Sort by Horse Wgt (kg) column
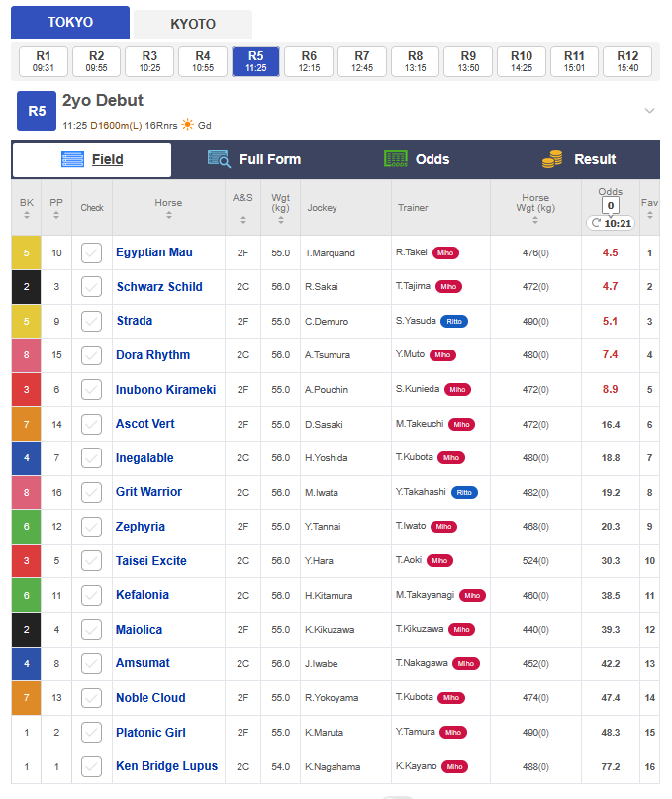 535,220
